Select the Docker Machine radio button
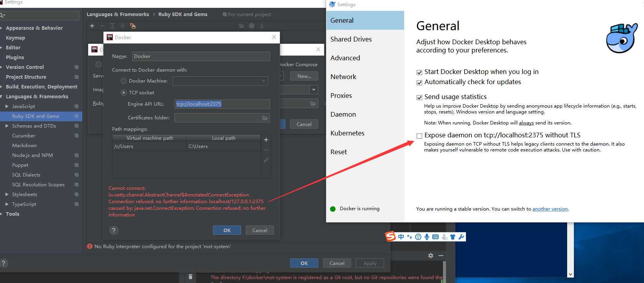Screen dimensions: 644x283 click(123, 81)
